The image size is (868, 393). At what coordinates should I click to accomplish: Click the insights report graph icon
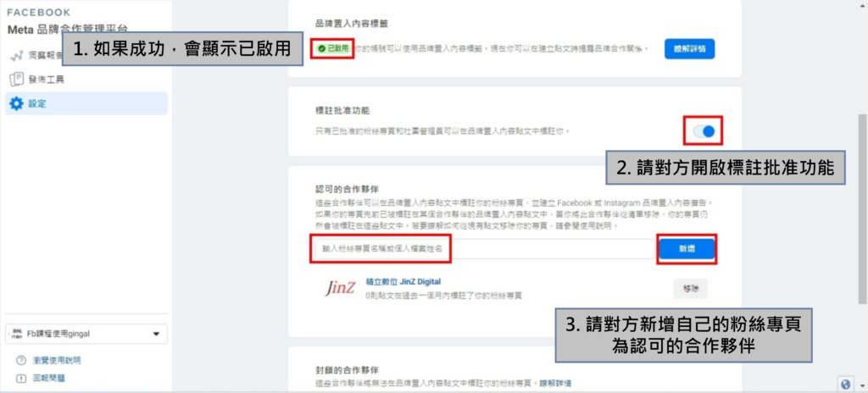coord(17,55)
